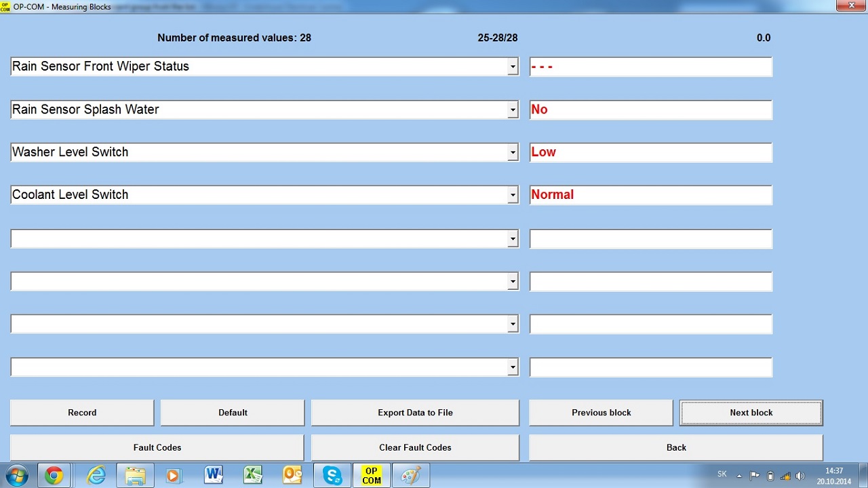
Task: Expand the Rain Sensor Front Wiper Status dropdown
Action: [513, 67]
